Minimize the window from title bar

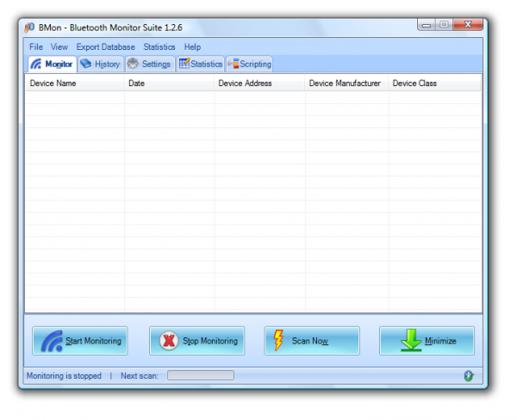[x=427, y=24]
